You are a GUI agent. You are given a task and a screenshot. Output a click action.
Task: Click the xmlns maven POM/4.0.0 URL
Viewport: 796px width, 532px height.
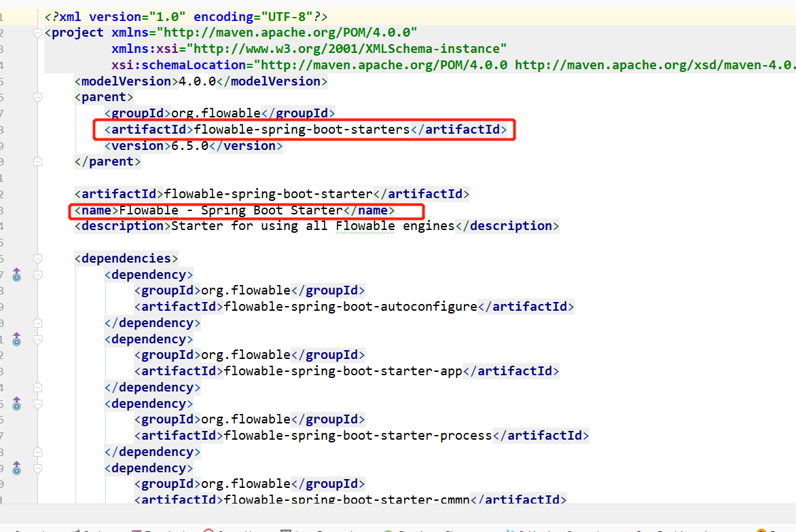pos(287,33)
